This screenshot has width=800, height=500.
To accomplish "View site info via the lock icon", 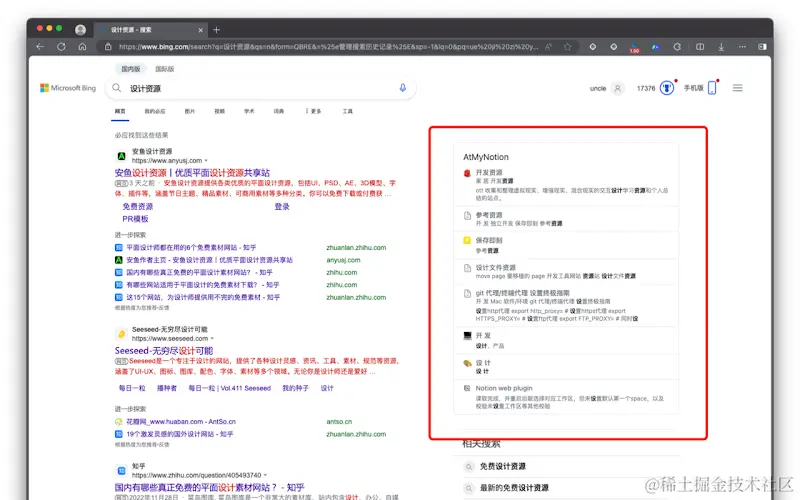I will (x=108, y=46).
